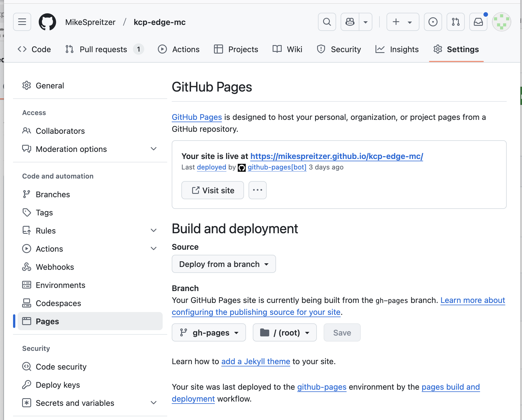Viewport: 522px width, 420px height.
Task: Open the Deploy from a branch dropdown
Action: click(224, 264)
